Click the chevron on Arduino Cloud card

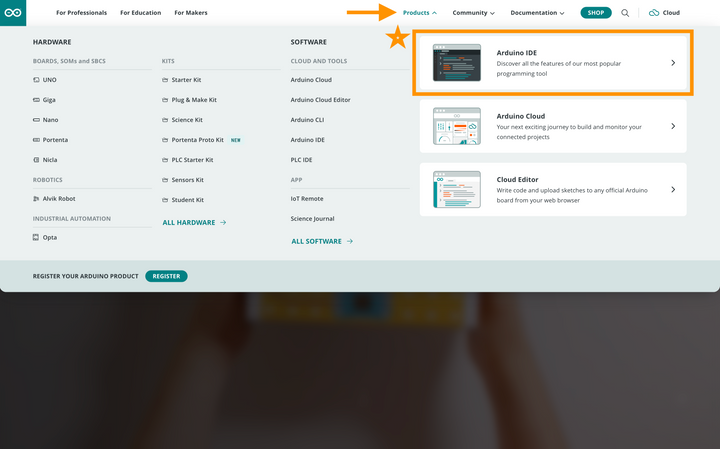click(x=673, y=126)
